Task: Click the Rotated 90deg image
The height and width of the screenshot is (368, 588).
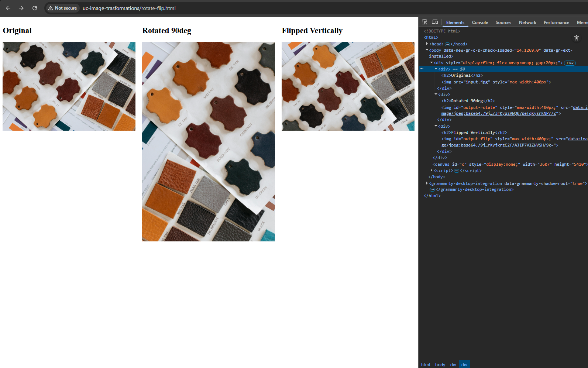Action: pos(209,142)
